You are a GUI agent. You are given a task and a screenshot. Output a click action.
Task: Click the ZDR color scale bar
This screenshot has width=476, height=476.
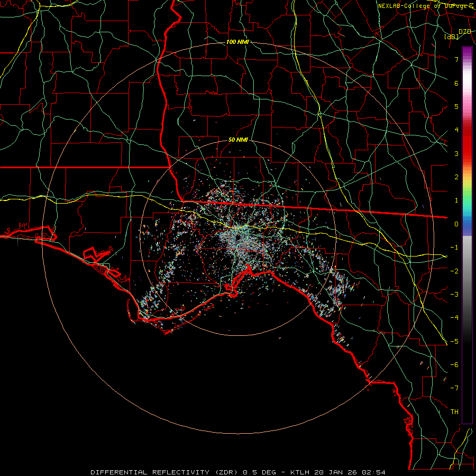(x=467, y=235)
